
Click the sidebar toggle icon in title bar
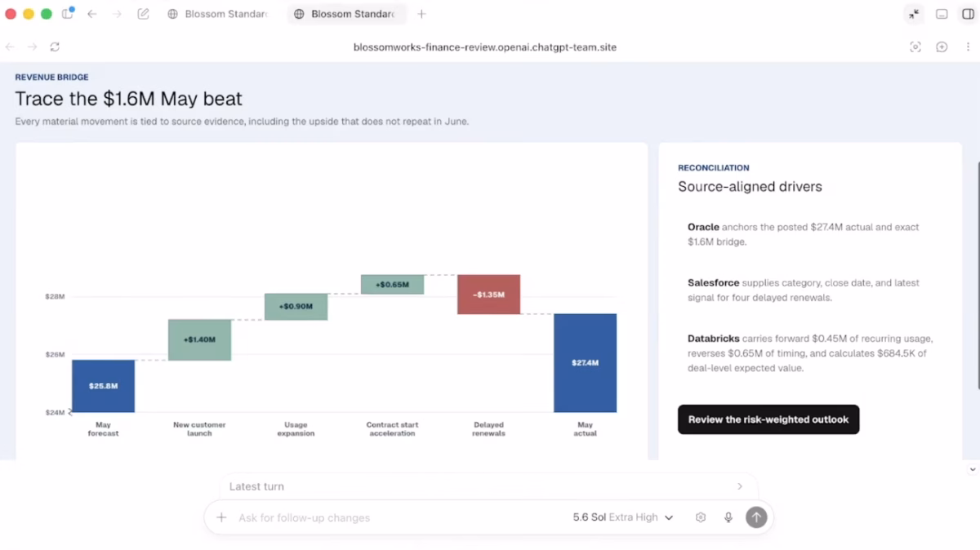pos(68,14)
